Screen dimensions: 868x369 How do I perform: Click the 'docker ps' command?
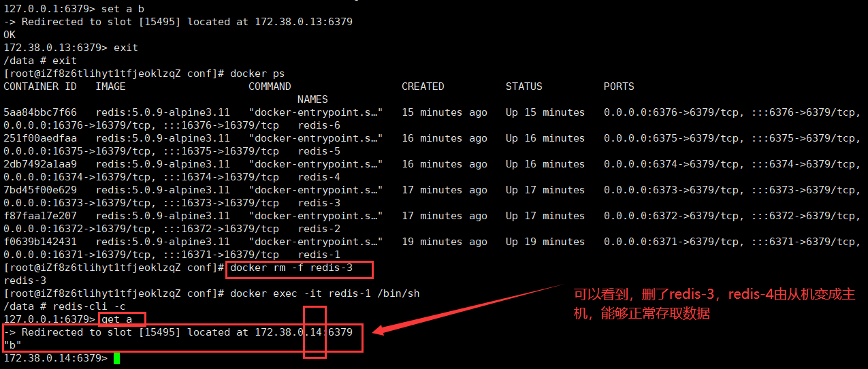257,74
